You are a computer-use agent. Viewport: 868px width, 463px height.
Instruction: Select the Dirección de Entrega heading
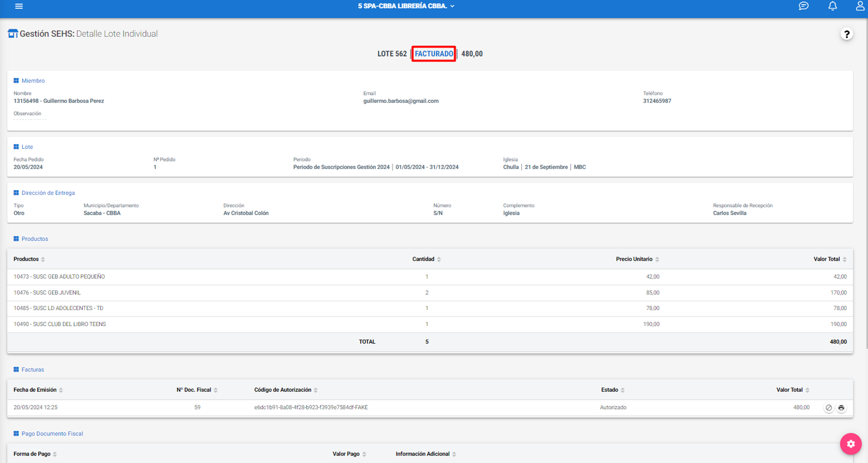(x=48, y=193)
